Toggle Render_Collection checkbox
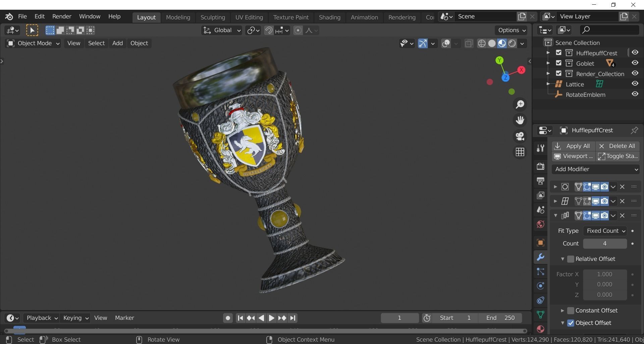This screenshot has width=644, height=344. [558, 73]
